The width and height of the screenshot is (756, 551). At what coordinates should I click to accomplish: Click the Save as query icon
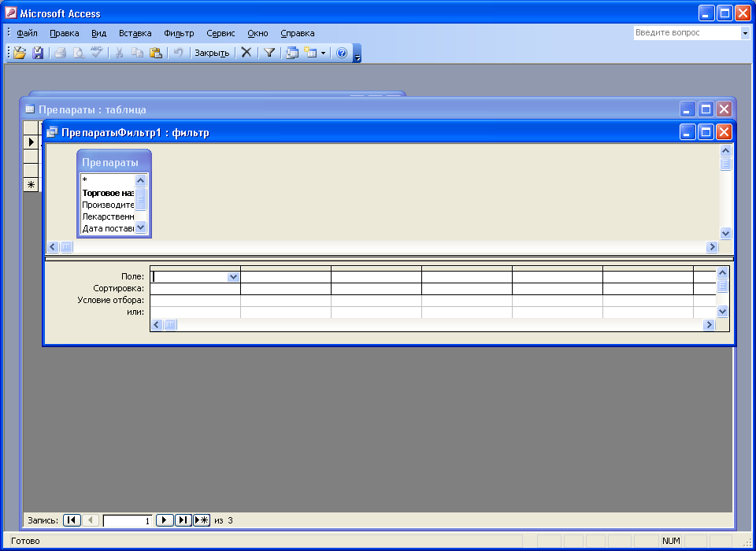[x=38, y=53]
